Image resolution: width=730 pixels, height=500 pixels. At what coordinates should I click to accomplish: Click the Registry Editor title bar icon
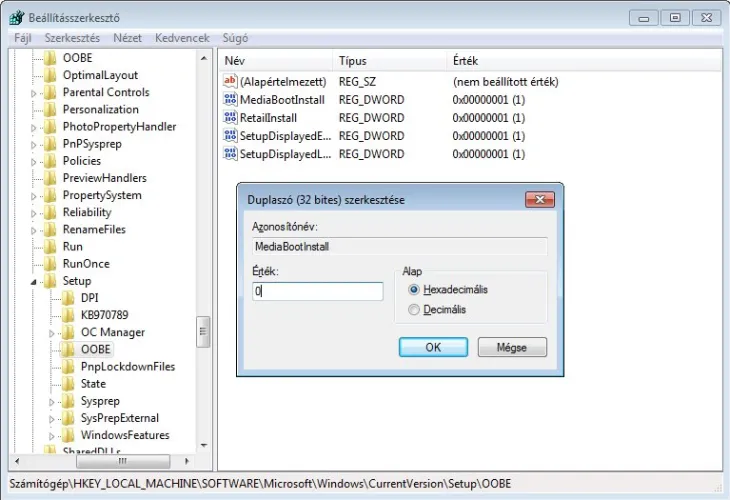click(x=16, y=17)
